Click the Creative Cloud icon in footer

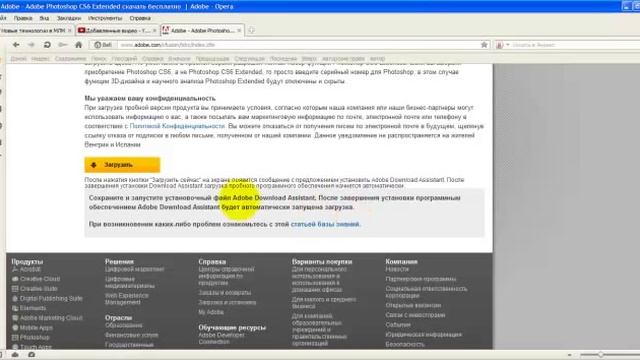15,279
